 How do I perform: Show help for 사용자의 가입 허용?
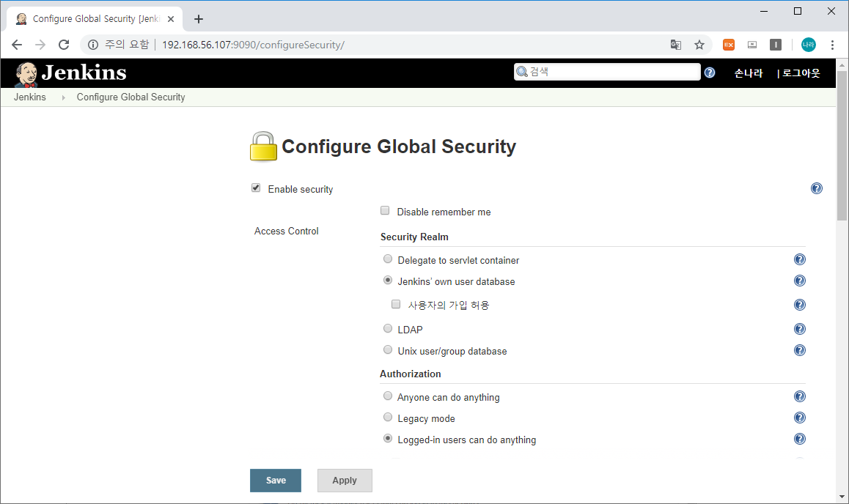[x=800, y=305]
